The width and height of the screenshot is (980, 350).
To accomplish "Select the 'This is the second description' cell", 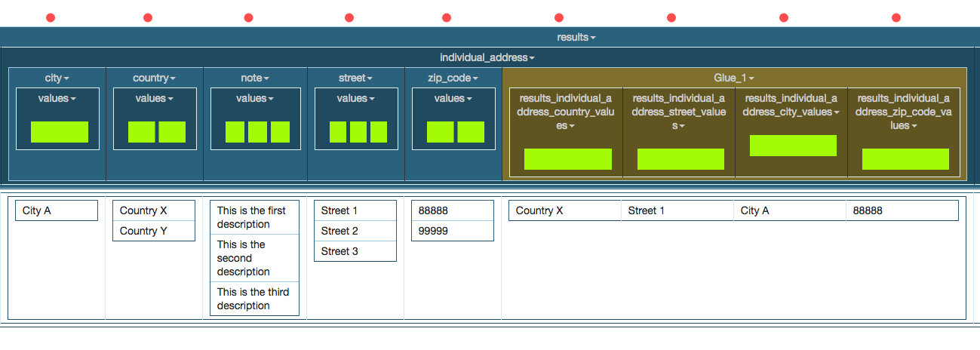I will point(254,258).
